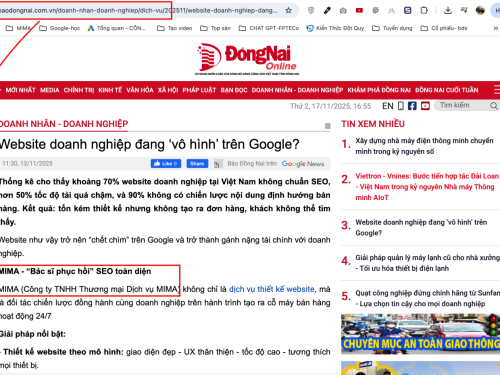Open the MIMA bookmarks folder
This screenshot has height=375, width=500.
[x=19, y=28]
